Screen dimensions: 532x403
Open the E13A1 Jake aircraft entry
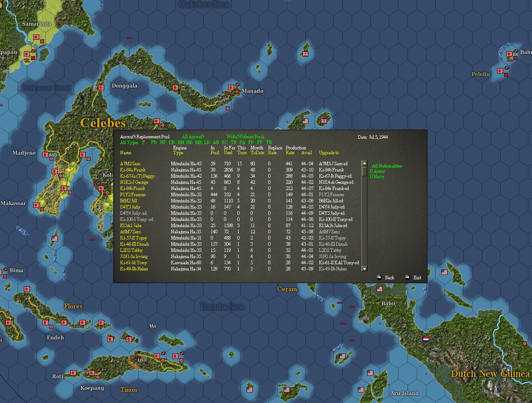coord(131,226)
